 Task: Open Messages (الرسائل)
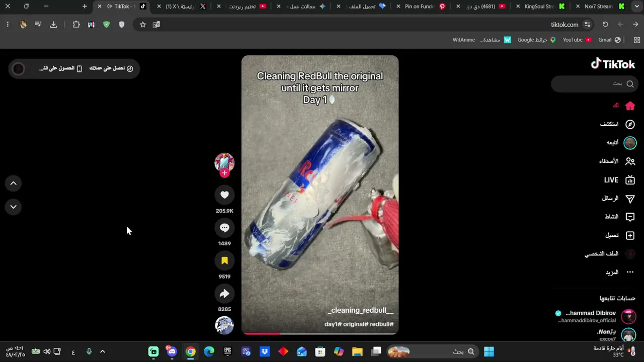click(x=618, y=199)
